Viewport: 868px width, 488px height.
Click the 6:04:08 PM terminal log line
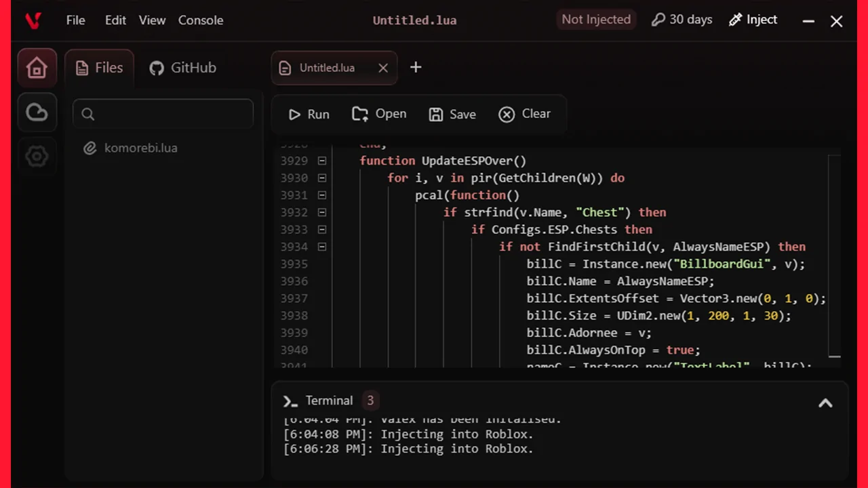[x=408, y=434]
